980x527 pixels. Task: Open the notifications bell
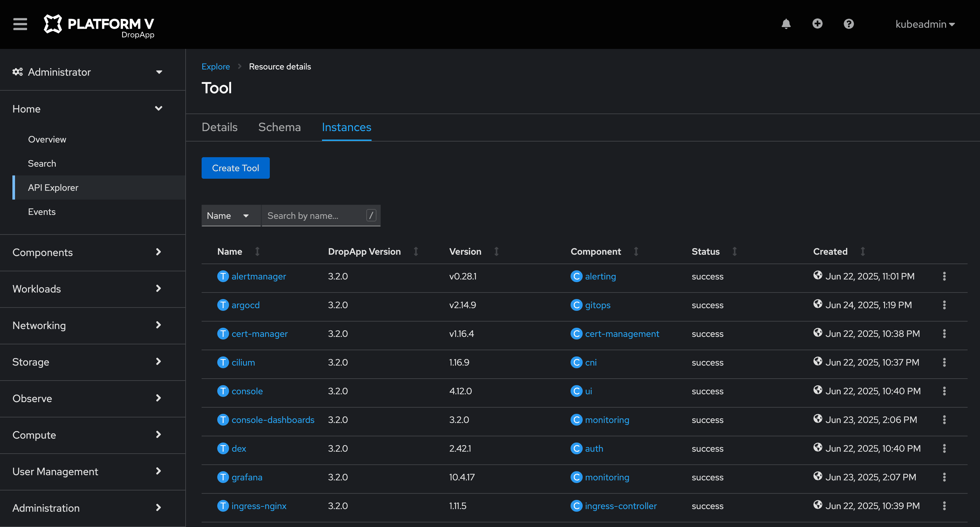coord(786,24)
